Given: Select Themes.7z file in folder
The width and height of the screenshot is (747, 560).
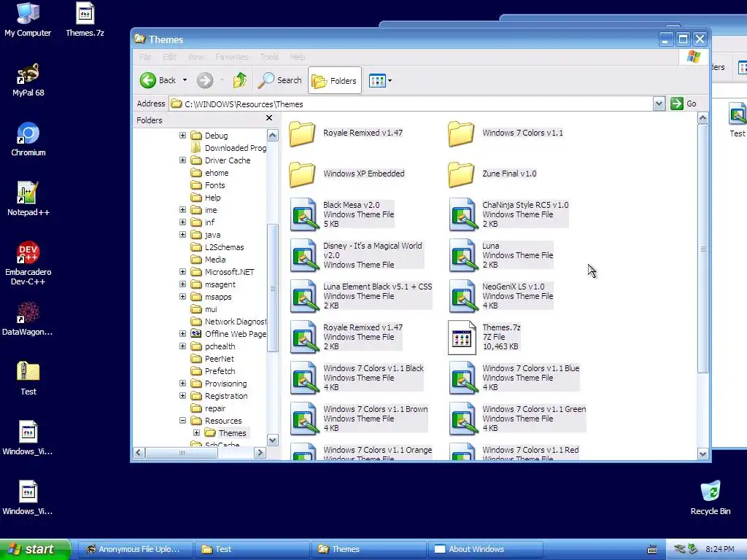Looking at the screenshot, I should point(484,337).
